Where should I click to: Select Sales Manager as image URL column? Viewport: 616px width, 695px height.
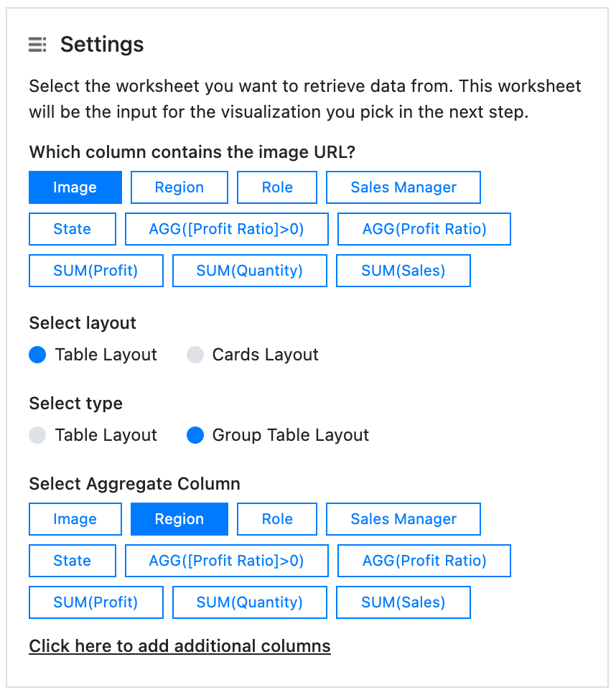(x=403, y=187)
